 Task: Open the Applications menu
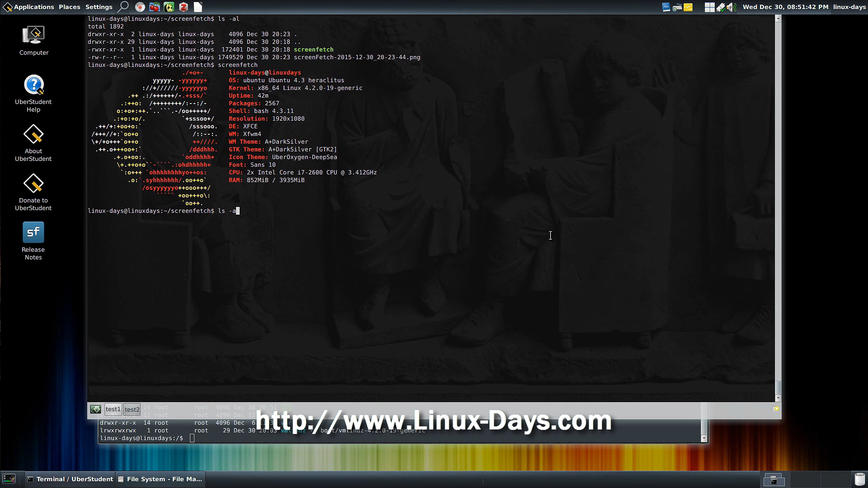pyautogui.click(x=29, y=7)
